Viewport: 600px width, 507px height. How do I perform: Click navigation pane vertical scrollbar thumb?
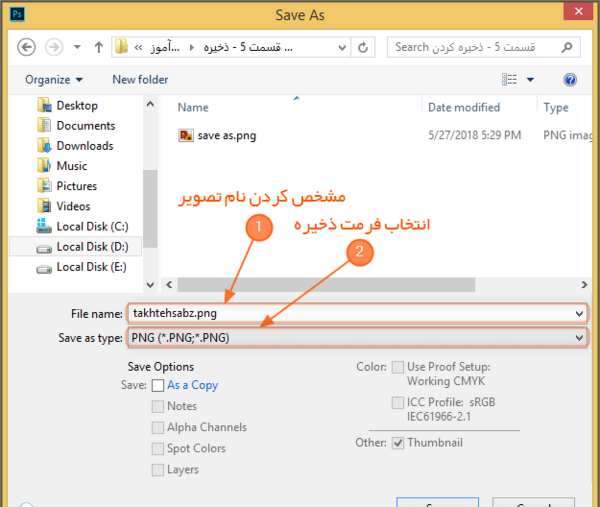click(x=150, y=209)
